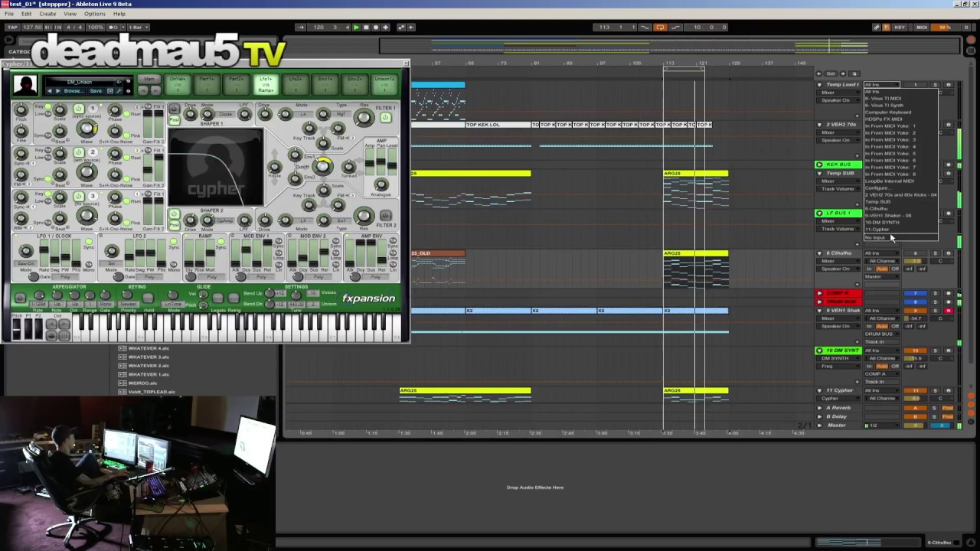Open the Options menu
This screenshot has height=551, width=980.
[x=95, y=14]
